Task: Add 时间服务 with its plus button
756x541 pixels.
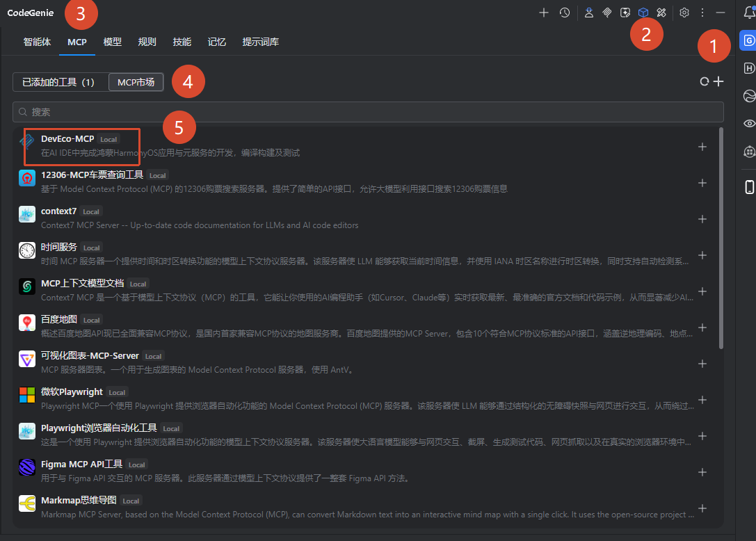Action: (x=702, y=255)
